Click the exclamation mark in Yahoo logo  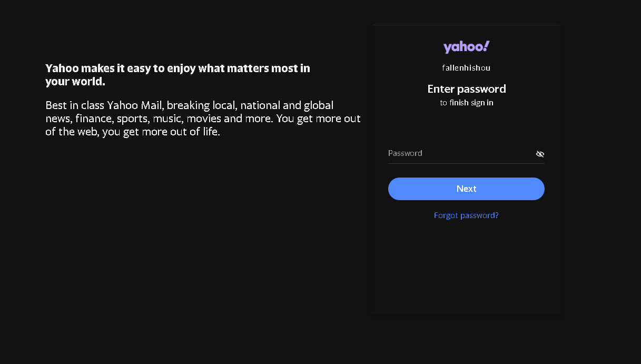pyautogui.click(x=487, y=46)
